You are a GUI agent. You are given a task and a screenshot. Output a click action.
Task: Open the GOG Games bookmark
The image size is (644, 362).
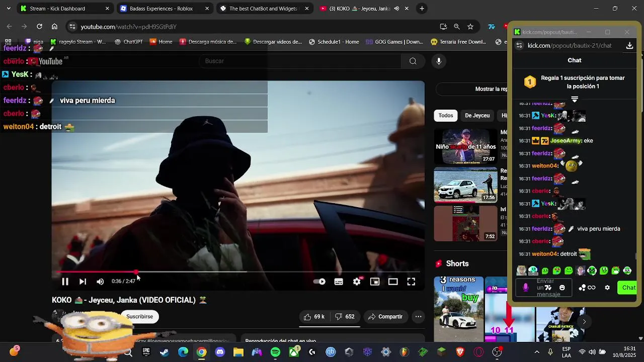pos(394,42)
